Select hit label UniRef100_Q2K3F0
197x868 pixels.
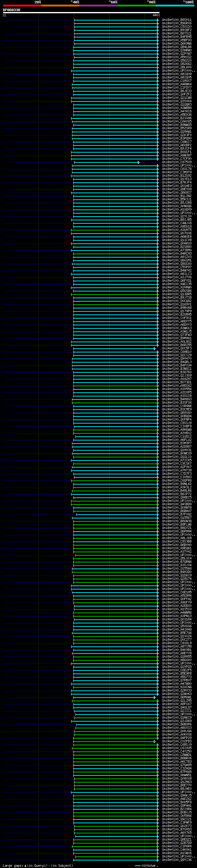click(177, 135)
